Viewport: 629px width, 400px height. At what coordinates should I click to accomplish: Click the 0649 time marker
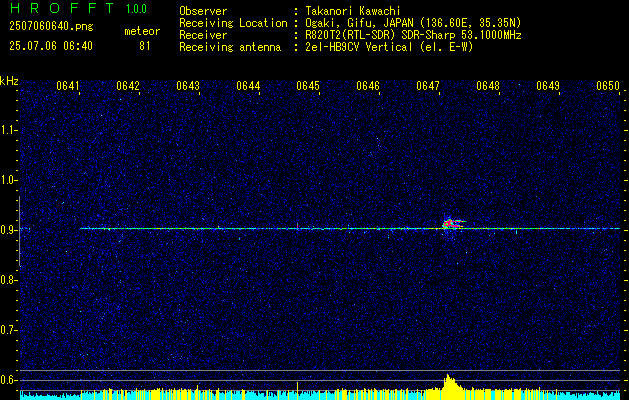548,86
